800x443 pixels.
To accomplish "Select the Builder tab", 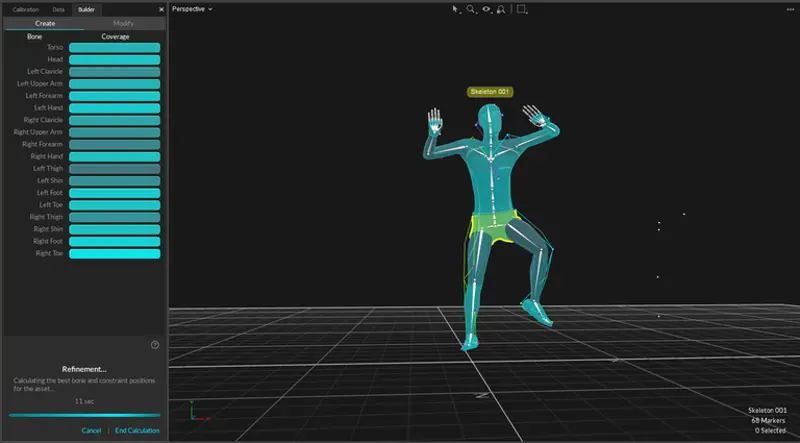I will (86, 8).
